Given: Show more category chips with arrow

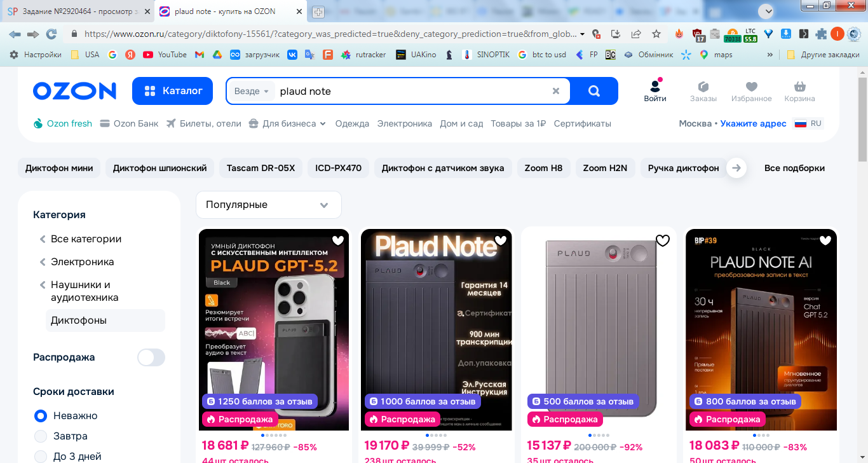Looking at the screenshot, I should point(736,168).
